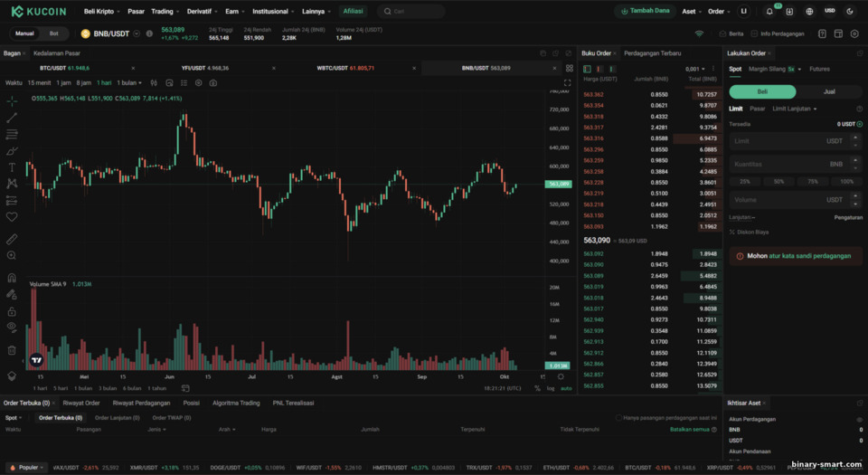The image size is (868, 475).
Task: Open the chart indicators icon
Action: click(169, 83)
